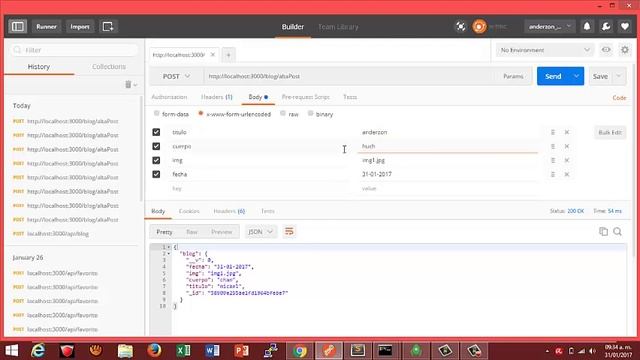Open the Runner button
Image resolution: width=640 pixels, height=360 pixels.
point(46,27)
